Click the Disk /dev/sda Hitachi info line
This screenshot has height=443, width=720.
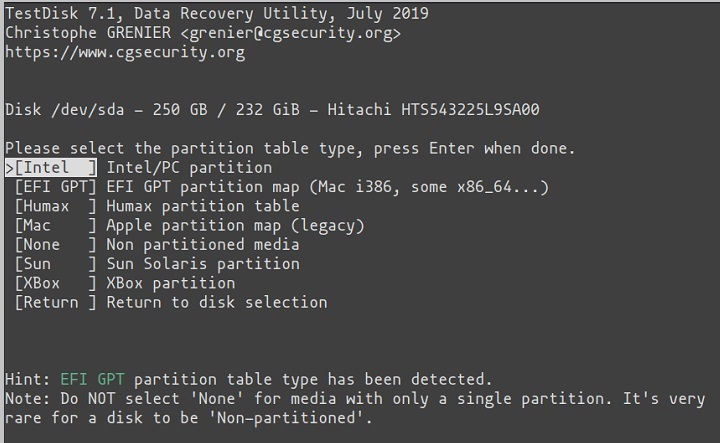(273, 109)
